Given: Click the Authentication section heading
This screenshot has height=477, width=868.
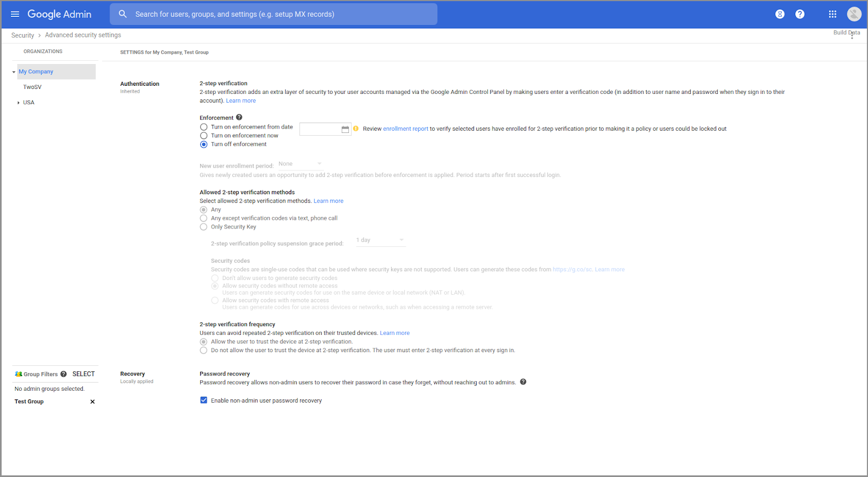Looking at the screenshot, I should tap(139, 84).
